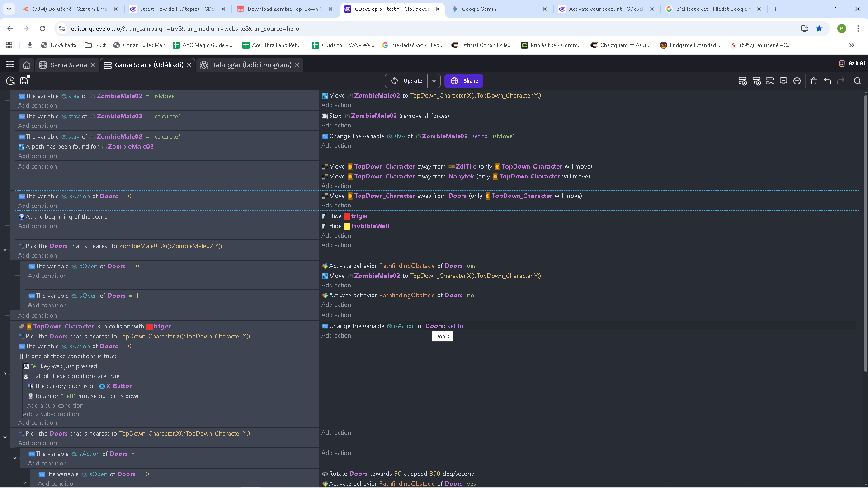Open search in events sheet
868x488 pixels.
[858, 81]
